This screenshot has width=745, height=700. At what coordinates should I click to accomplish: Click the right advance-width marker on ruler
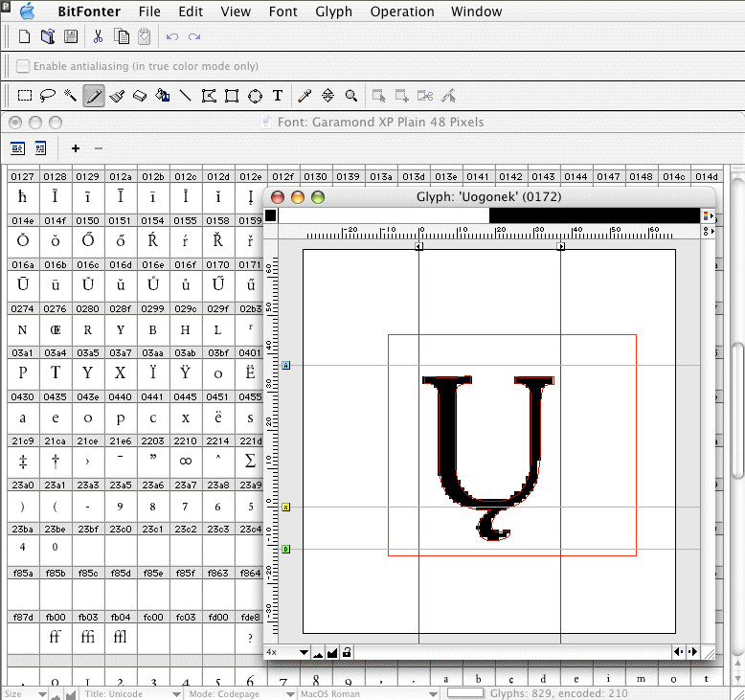tap(560, 246)
